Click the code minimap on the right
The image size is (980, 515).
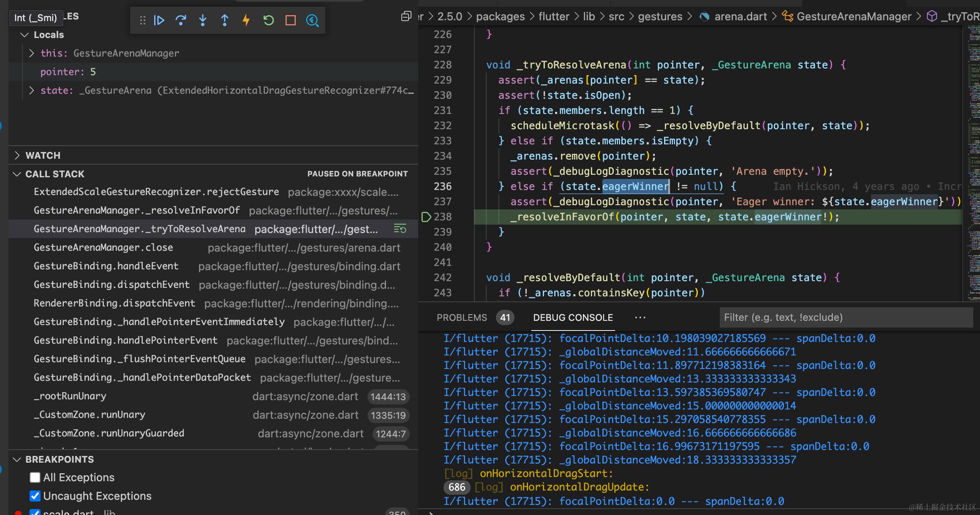point(973,163)
